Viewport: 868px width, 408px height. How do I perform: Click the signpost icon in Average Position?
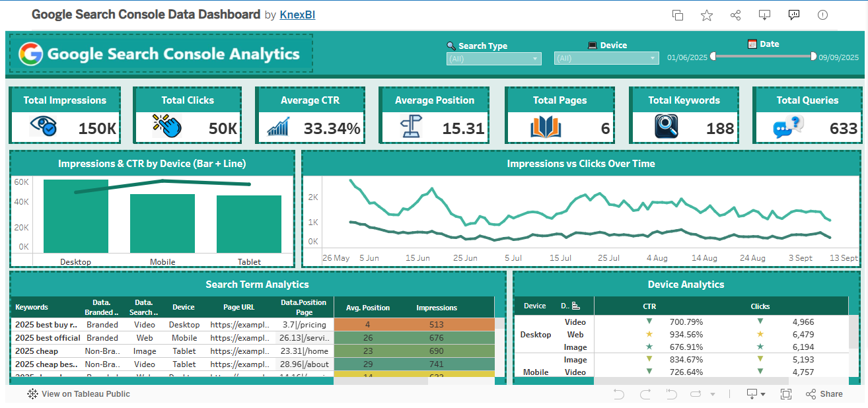click(x=411, y=126)
